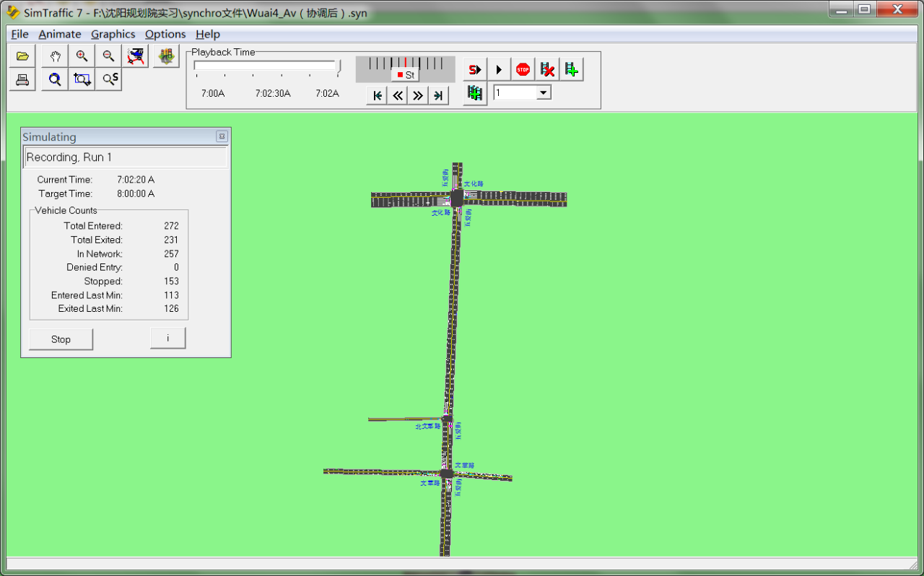Click the delete recording red X icon

coord(547,70)
